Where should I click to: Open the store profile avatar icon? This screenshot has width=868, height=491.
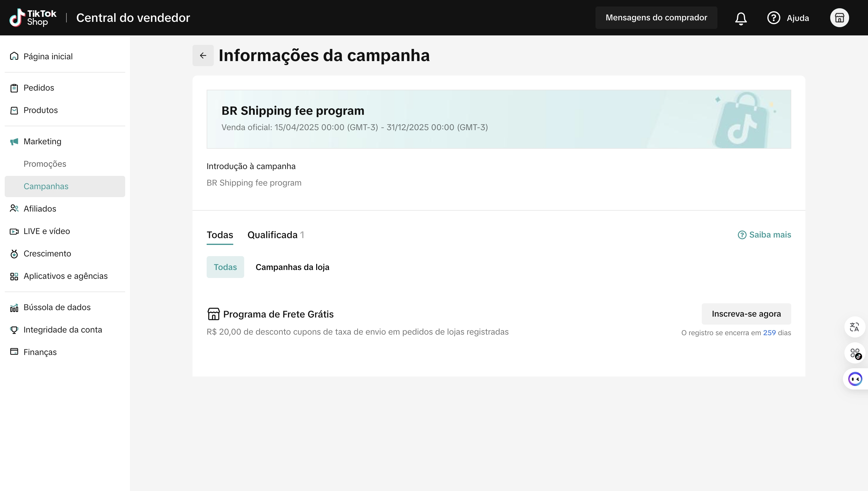pyautogui.click(x=839, y=18)
